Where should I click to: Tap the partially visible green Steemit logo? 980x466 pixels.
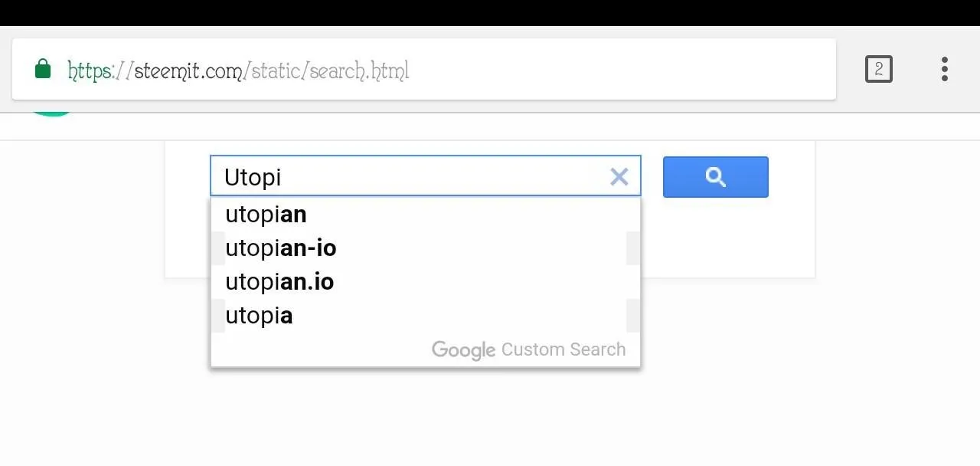52,114
